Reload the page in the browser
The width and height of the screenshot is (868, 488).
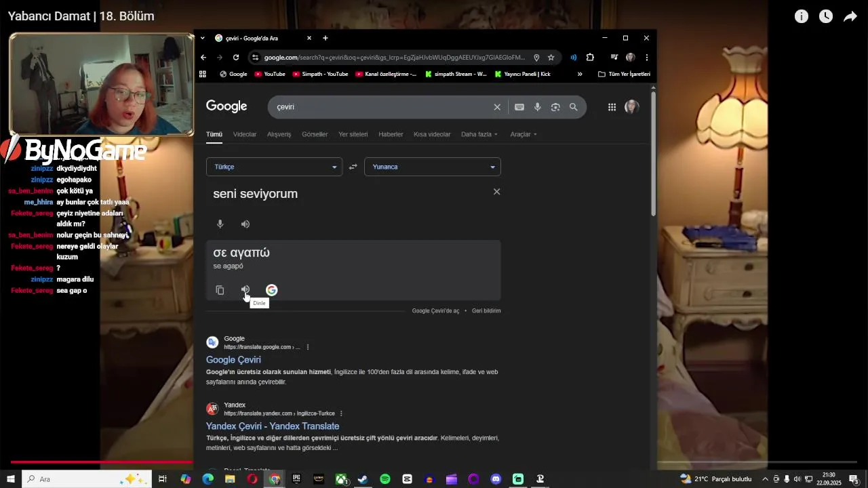[x=236, y=58]
